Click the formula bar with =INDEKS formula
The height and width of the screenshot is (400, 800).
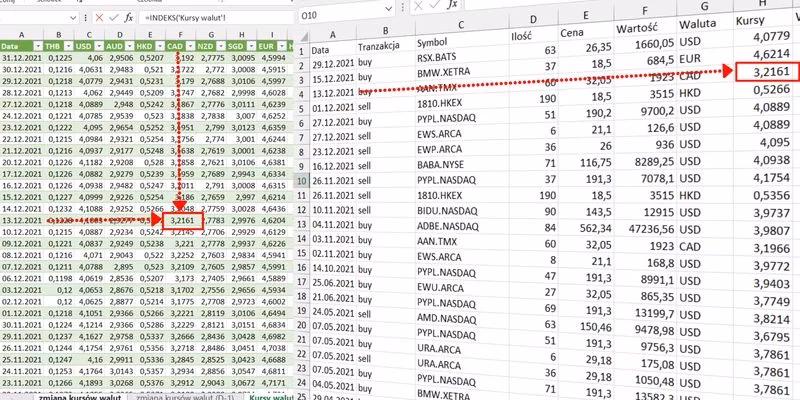point(217,17)
